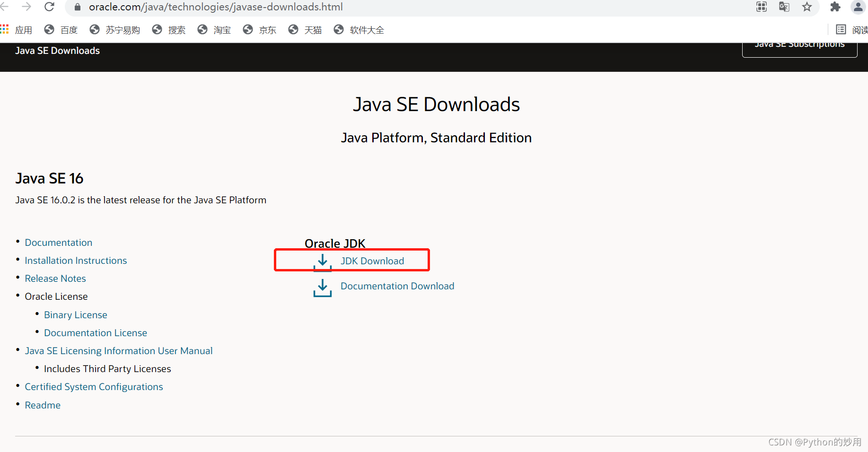
Task: Open the 百度 bookmark
Action: coord(61,30)
